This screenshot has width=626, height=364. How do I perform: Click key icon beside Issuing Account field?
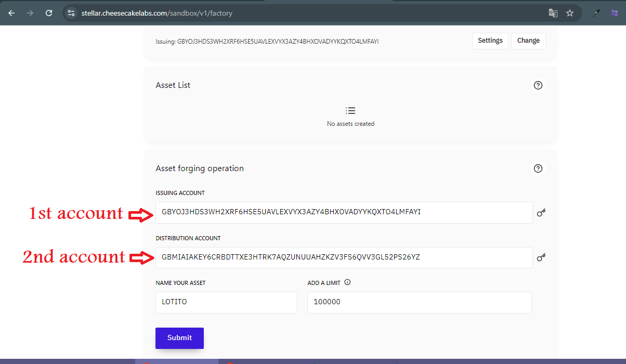click(541, 212)
